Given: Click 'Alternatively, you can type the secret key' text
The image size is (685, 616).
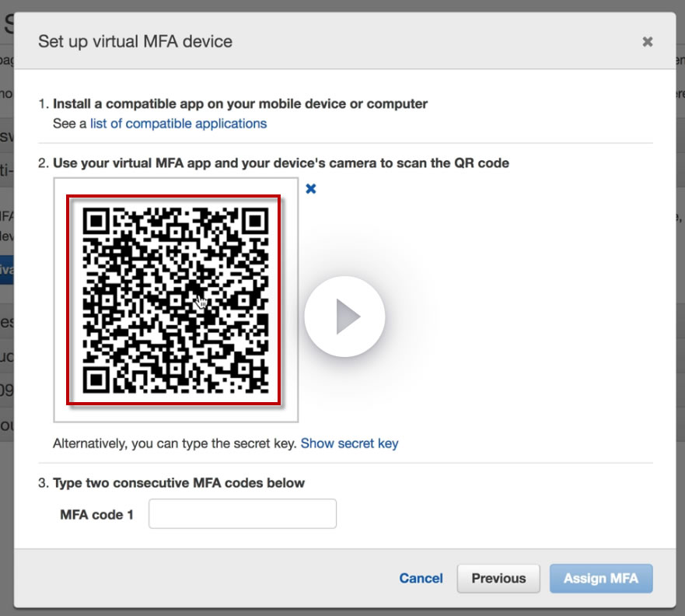Looking at the screenshot, I should [x=174, y=443].
